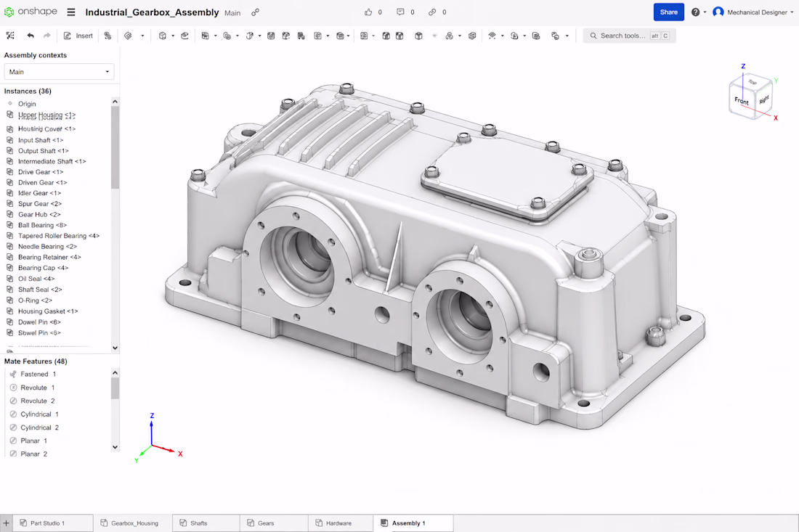Click the help question mark icon
Screen dimensions: 799x532
point(695,12)
